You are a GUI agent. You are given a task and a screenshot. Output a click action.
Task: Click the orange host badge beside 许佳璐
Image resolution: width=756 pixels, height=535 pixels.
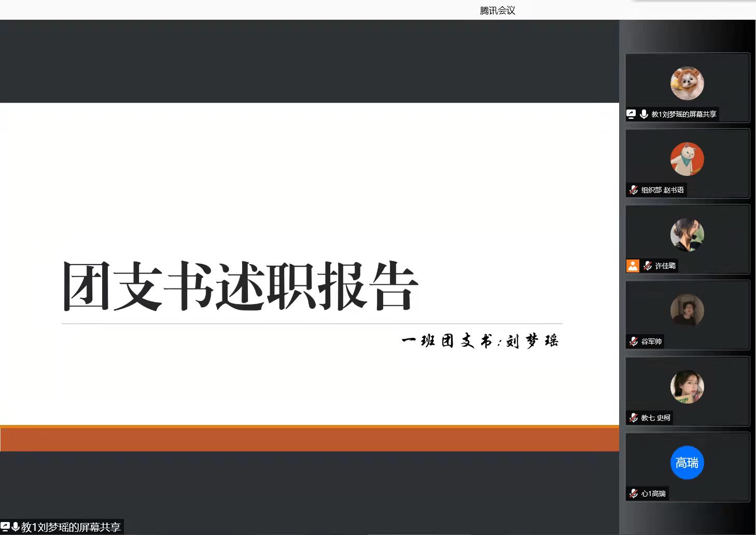(x=633, y=266)
